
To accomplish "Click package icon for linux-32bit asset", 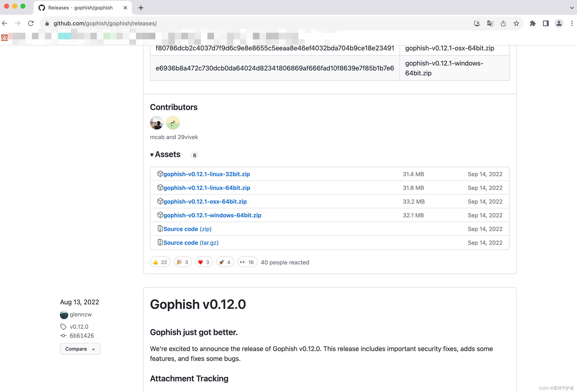I will point(160,174).
